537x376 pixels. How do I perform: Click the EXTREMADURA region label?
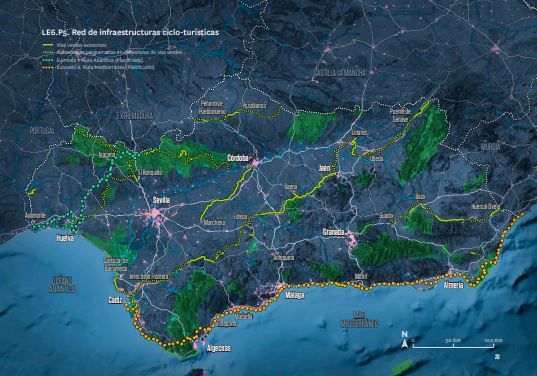pos(135,115)
